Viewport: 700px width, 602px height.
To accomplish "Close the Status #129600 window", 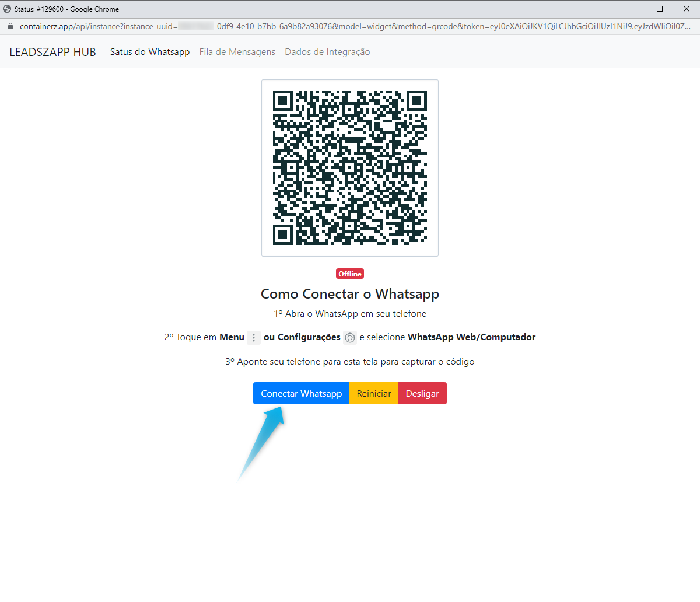I will tap(687, 9).
